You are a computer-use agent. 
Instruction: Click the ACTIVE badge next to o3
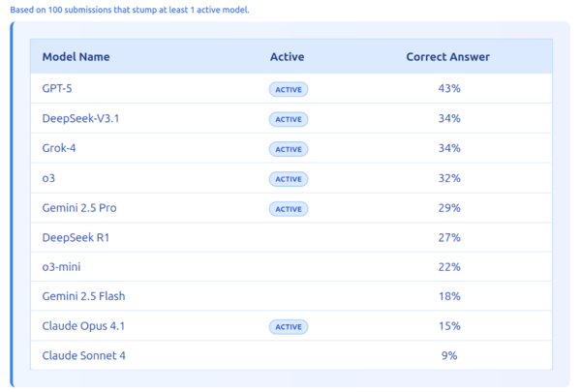point(289,179)
